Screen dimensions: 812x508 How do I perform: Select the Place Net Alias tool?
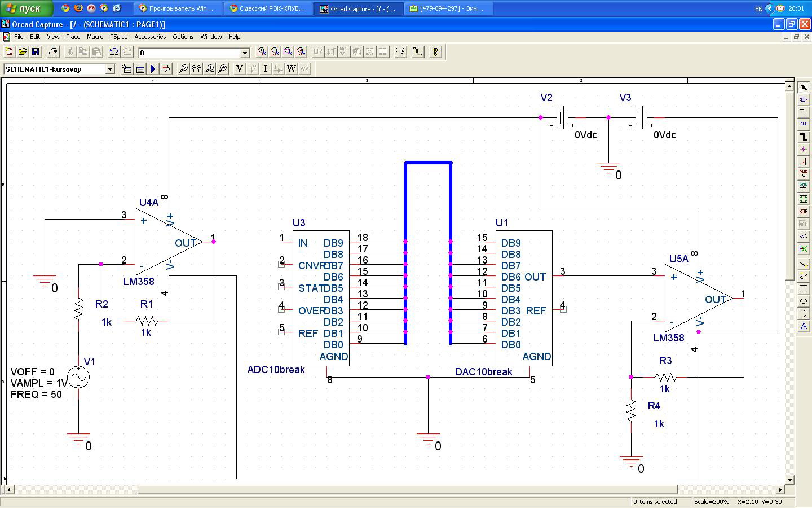coord(804,124)
